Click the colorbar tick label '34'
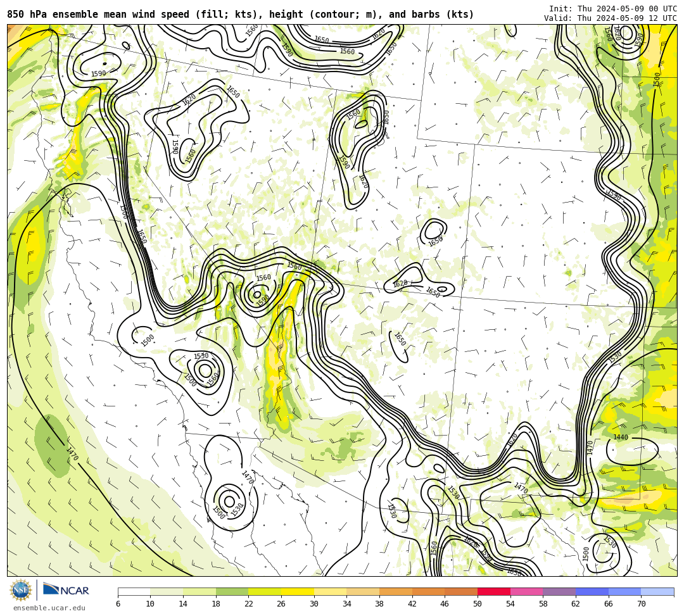Screen dimensions: 684x616 tap(346, 604)
